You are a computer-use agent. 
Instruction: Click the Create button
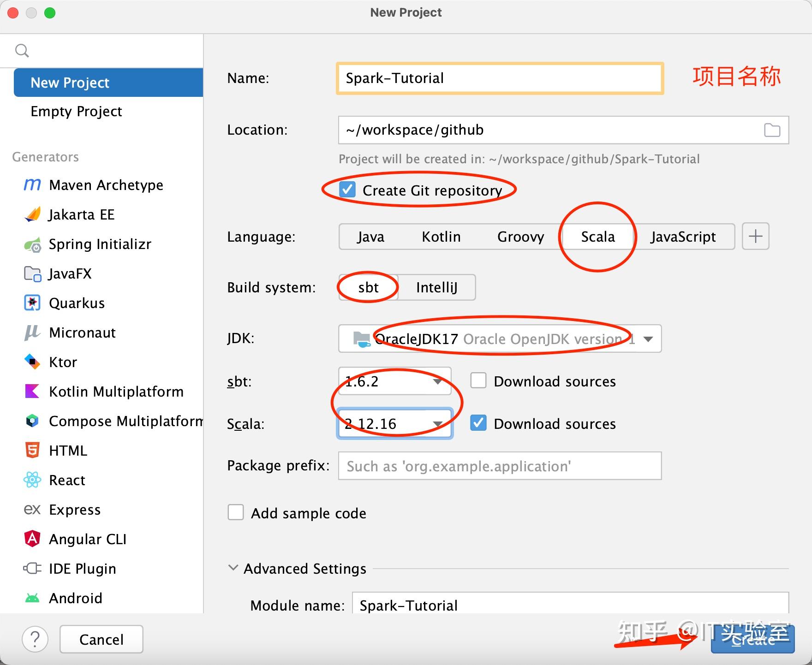pos(753,639)
